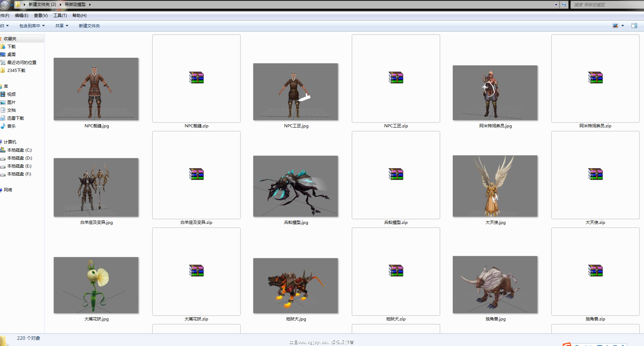Click the 地狱犬.zip file name label
Image resolution: width=644 pixels, height=346 pixels.
click(396, 319)
